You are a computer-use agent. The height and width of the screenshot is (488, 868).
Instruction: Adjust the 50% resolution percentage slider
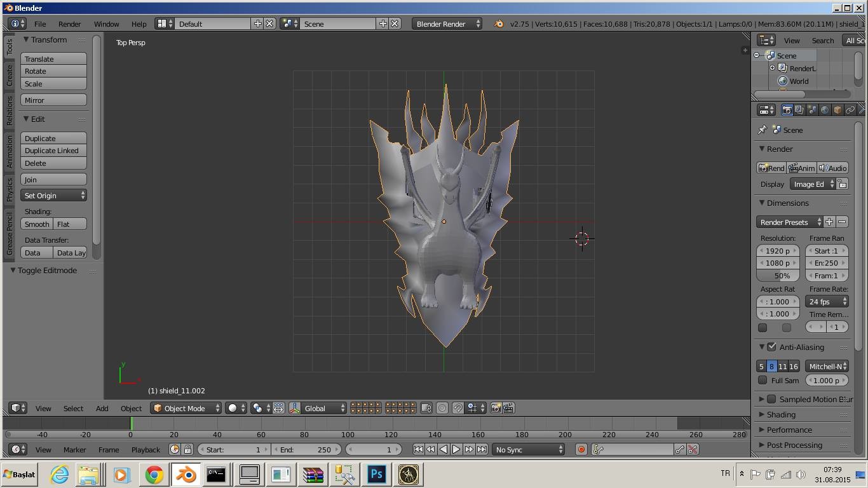click(x=778, y=276)
